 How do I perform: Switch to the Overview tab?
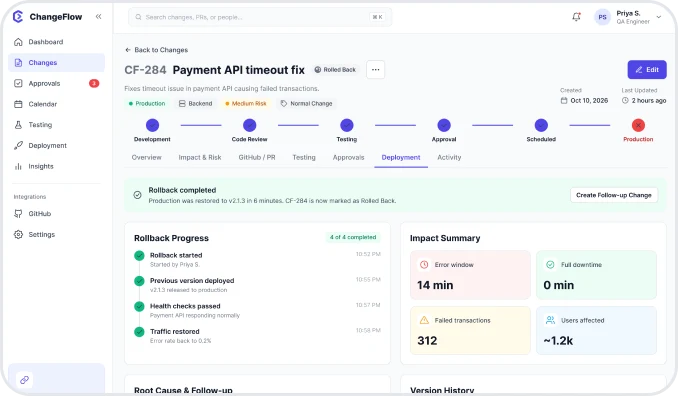[x=147, y=158]
